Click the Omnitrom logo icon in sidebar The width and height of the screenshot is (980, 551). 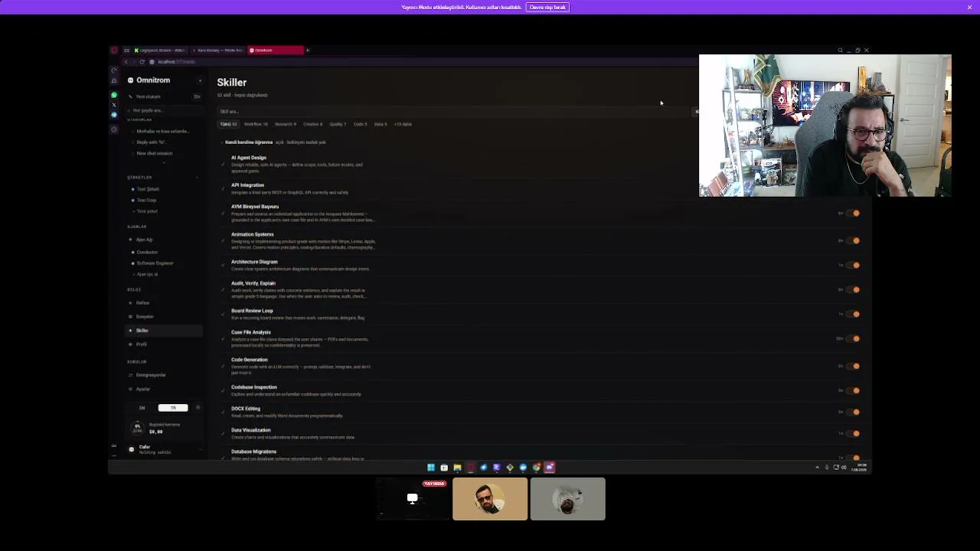[x=130, y=80]
